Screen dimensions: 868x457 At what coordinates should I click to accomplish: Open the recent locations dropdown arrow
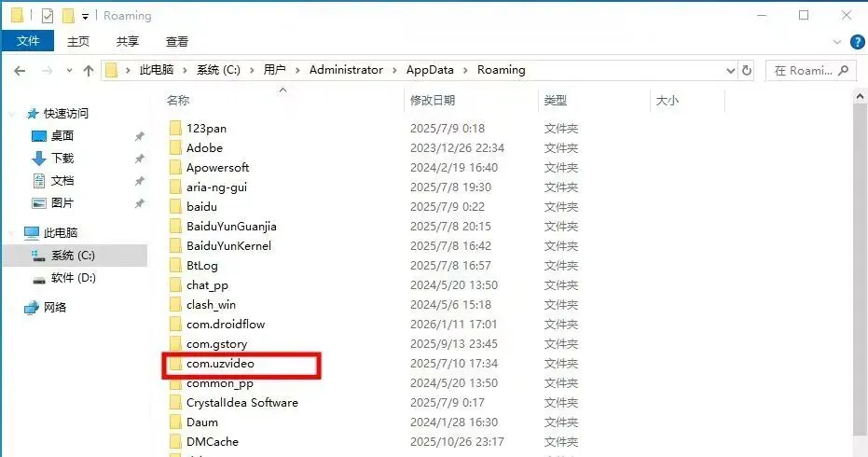pyautogui.click(x=69, y=70)
